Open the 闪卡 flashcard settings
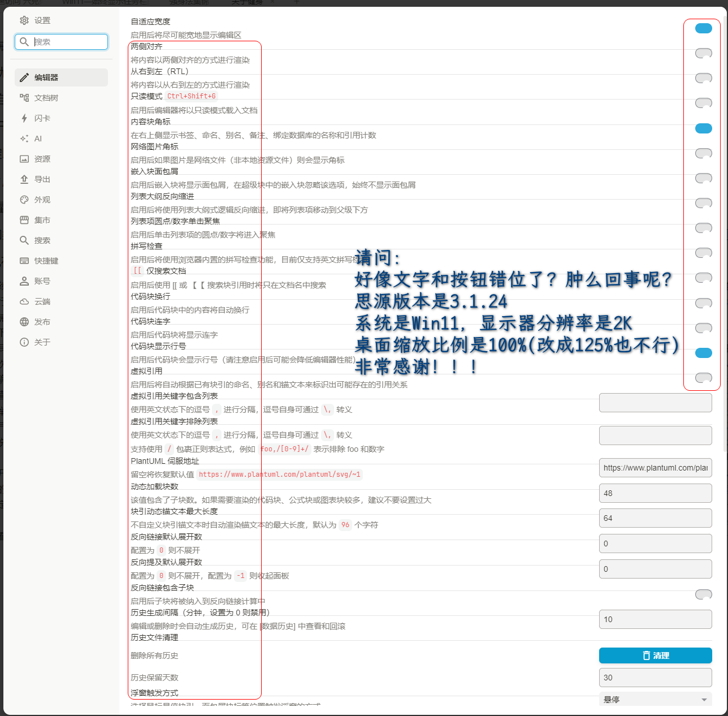The height and width of the screenshot is (716, 728). 61,118
